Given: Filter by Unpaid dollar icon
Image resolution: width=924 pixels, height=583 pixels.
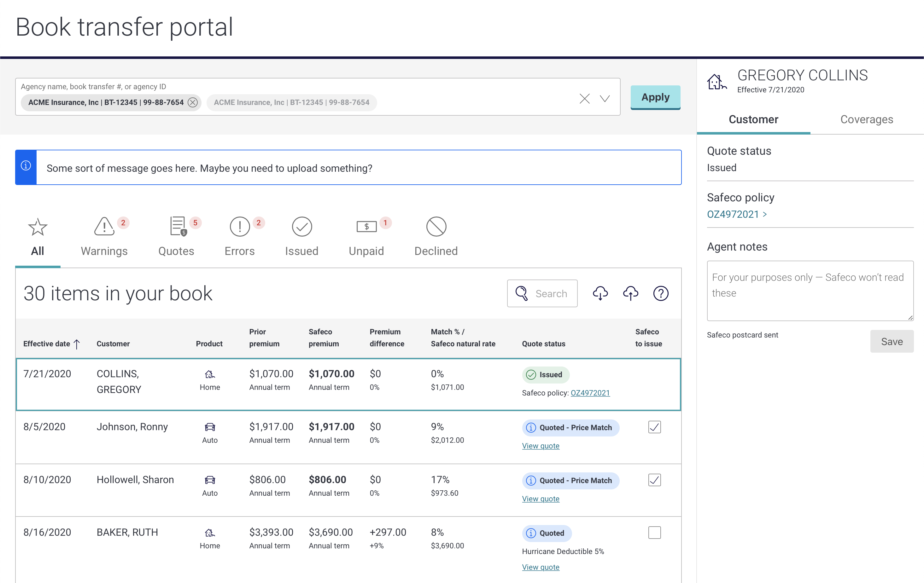Looking at the screenshot, I should pyautogui.click(x=366, y=227).
